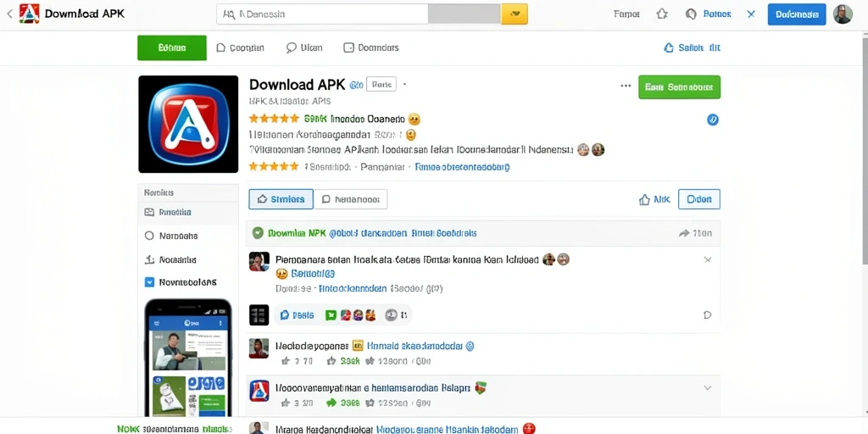Switch to the 'Coontrin' tab
This screenshot has width=868, height=434.
point(240,47)
